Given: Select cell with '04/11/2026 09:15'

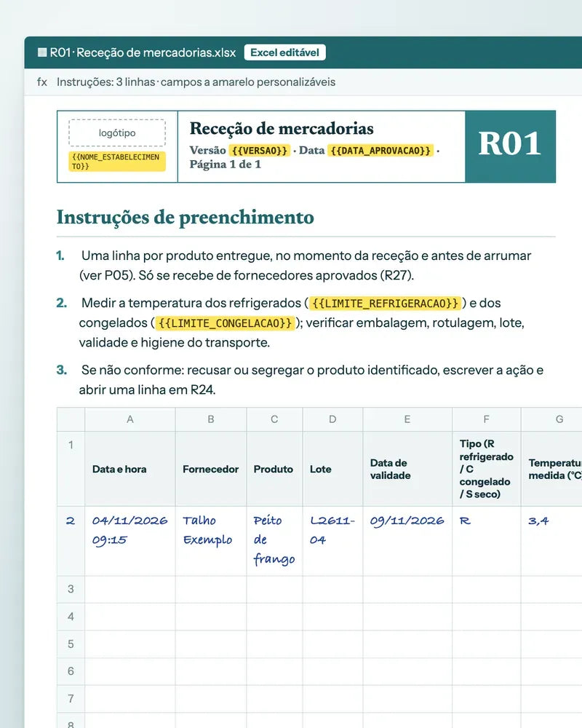Looking at the screenshot, I should (x=130, y=541).
